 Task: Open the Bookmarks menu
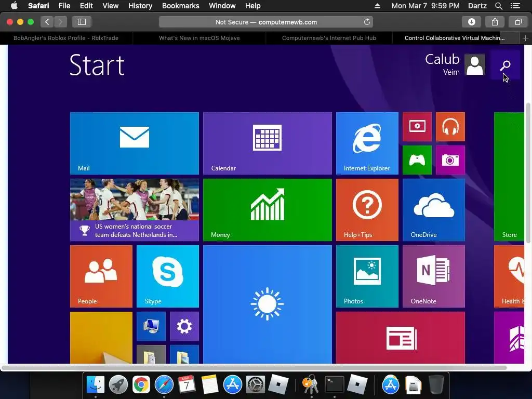point(180,6)
